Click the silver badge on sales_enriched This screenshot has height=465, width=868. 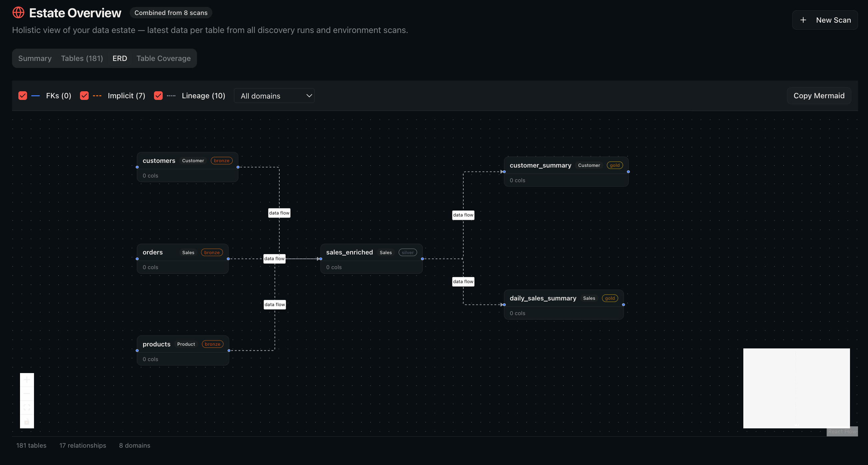tap(407, 252)
